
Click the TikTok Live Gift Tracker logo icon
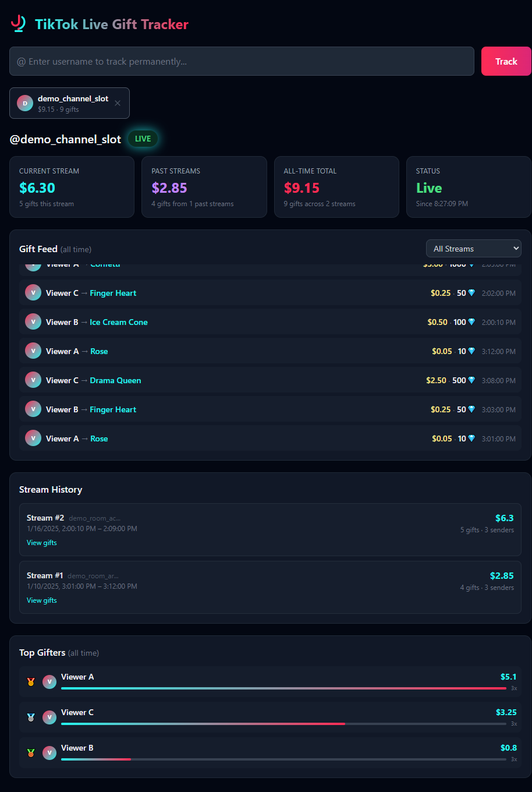coord(19,24)
